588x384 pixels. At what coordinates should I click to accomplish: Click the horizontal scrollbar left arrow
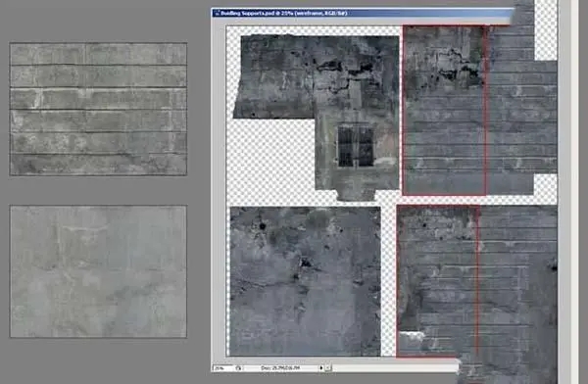click(x=328, y=368)
